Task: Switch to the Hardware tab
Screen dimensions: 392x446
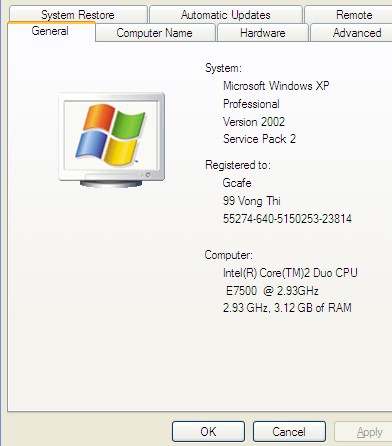Action: point(263,33)
